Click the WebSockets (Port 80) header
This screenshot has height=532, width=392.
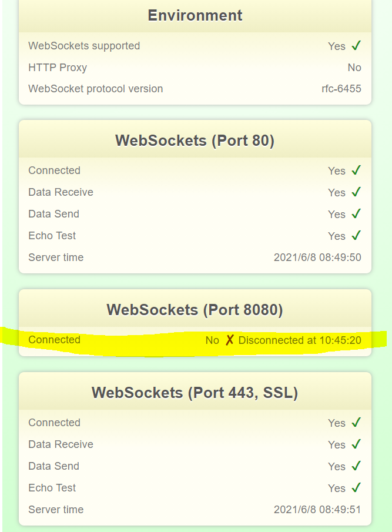pyautogui.click(x=195, y=140)
